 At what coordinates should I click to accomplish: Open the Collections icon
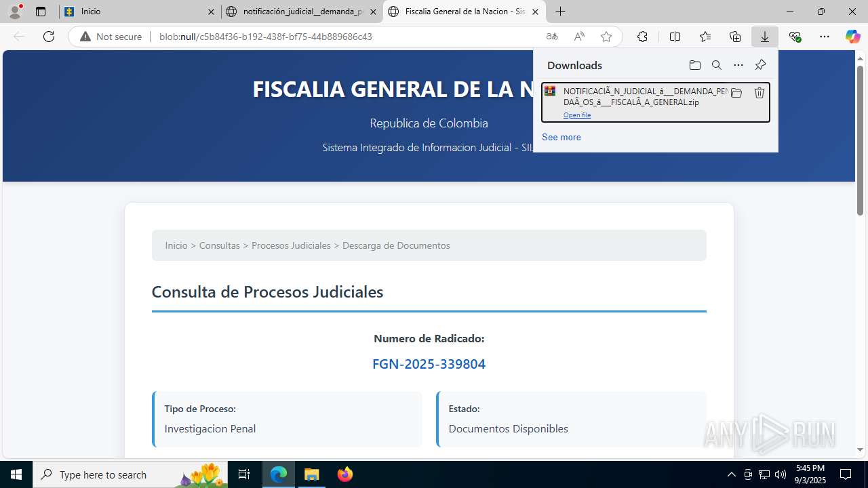click(x=735, y=37)
